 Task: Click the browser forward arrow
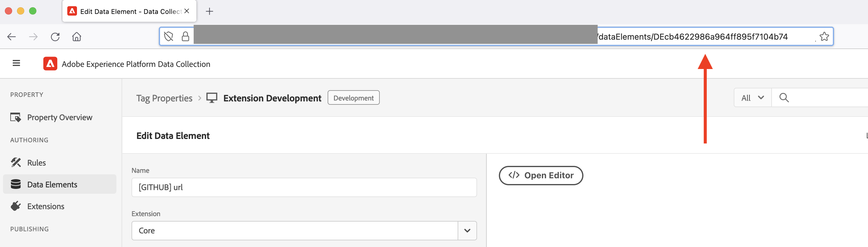[x=33, y=37]
